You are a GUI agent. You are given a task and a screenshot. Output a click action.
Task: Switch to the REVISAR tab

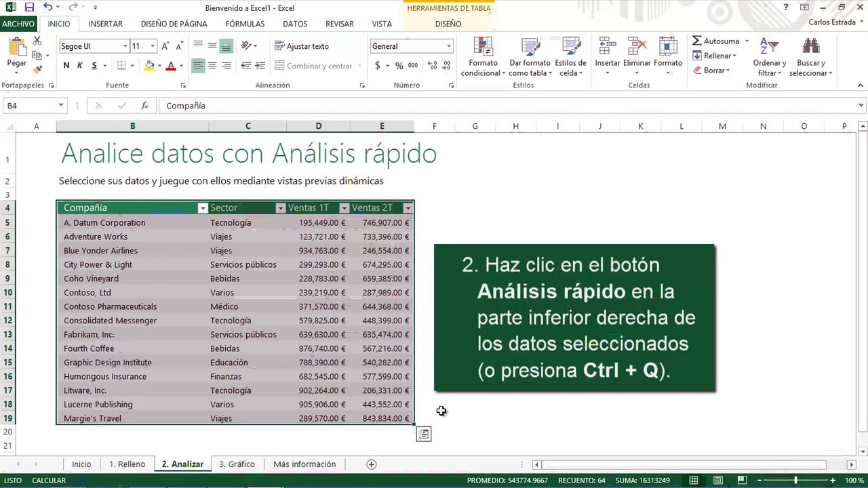click(340, 24)
